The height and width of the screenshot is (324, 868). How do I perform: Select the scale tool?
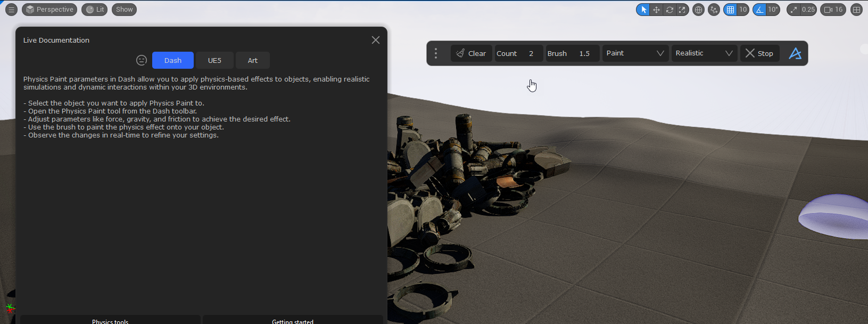[x=682, y=10]
